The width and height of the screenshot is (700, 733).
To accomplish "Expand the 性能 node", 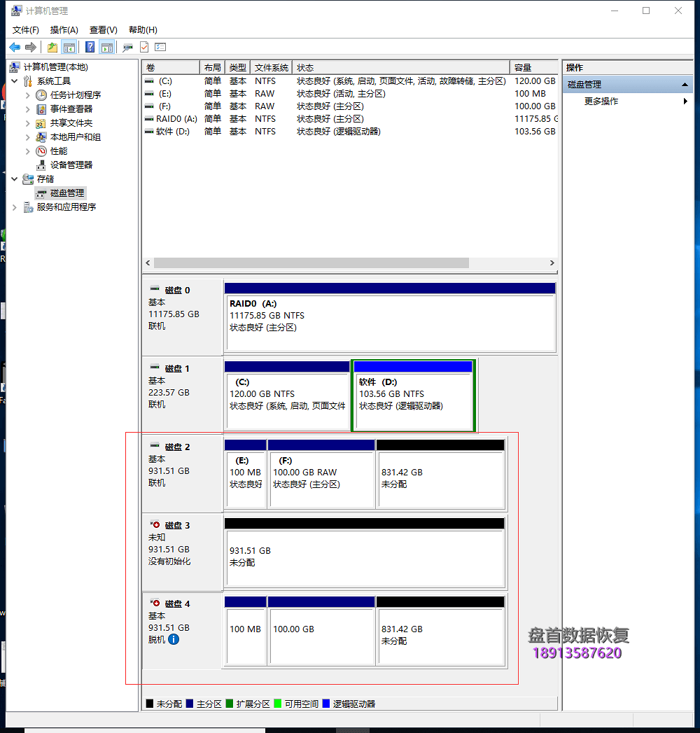I will coord(27,151).
